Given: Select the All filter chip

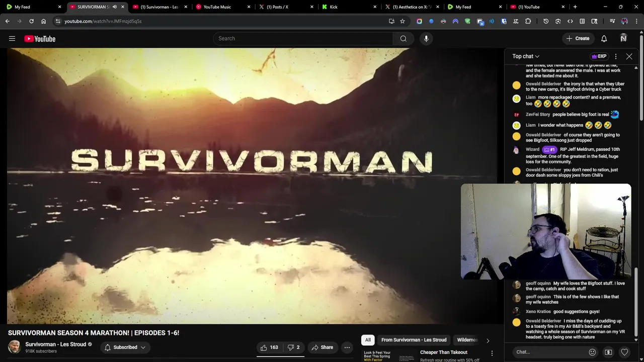Looking at the screenshot, I should [368, 340].
